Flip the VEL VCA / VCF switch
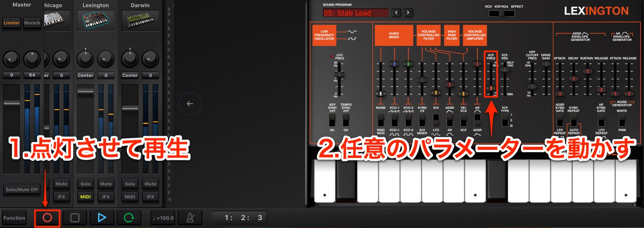 coord(463,120)
